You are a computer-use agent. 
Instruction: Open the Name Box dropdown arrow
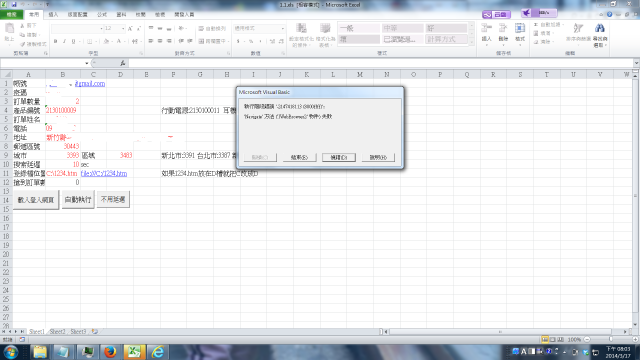(87, 63)
